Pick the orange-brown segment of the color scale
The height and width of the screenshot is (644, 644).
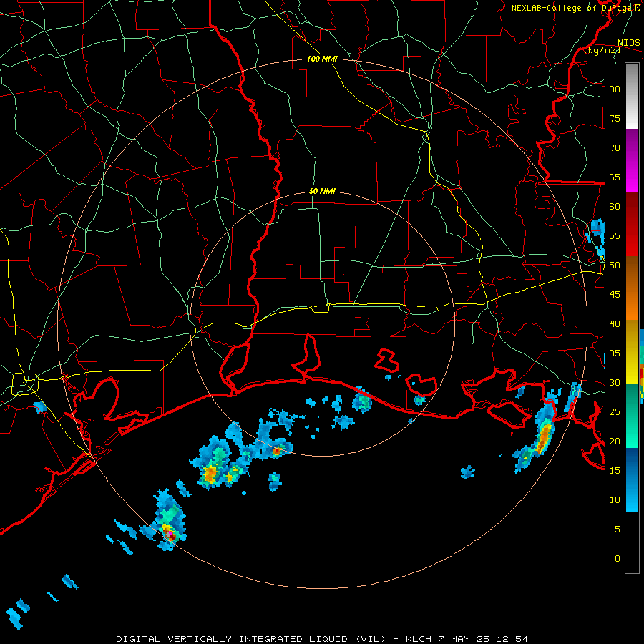632,288
